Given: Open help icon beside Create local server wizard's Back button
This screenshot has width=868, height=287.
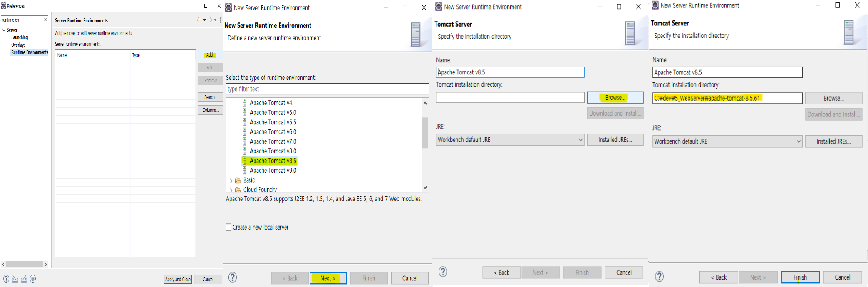Looking at the screenshot, I should coord(233,277).
